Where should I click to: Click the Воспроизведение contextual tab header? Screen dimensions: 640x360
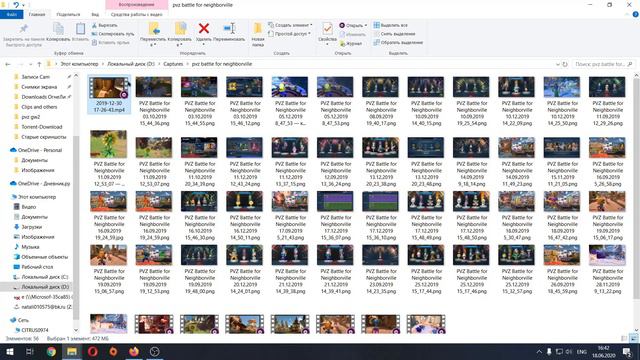[136, 5]
